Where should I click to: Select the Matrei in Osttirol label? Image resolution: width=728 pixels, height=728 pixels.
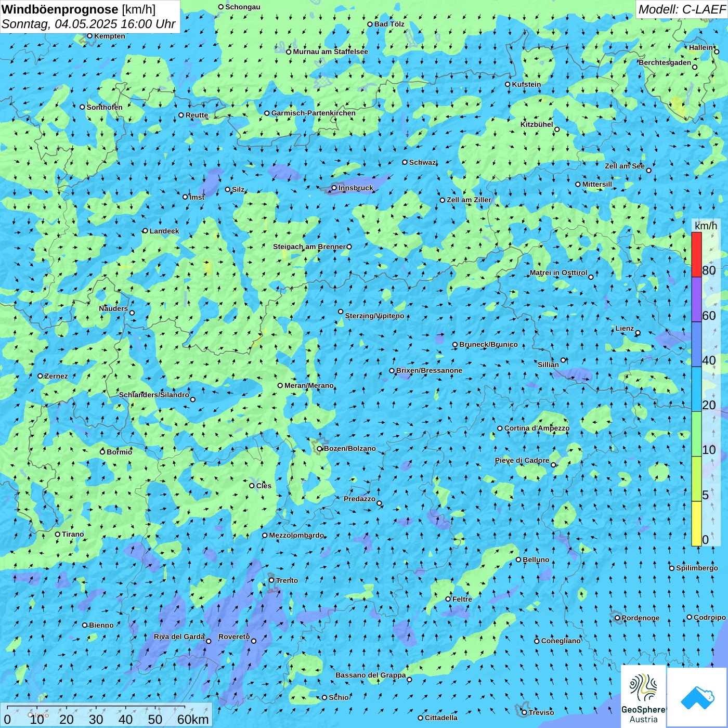[x=558, y=272]
